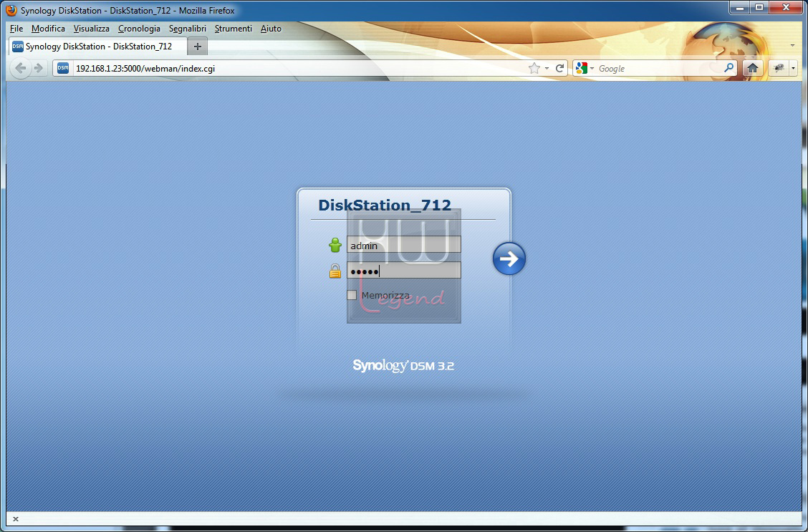The height and width of the screenshot is (532, 808).
Task: Open the Aiuto menu
Action: (271, 29)
